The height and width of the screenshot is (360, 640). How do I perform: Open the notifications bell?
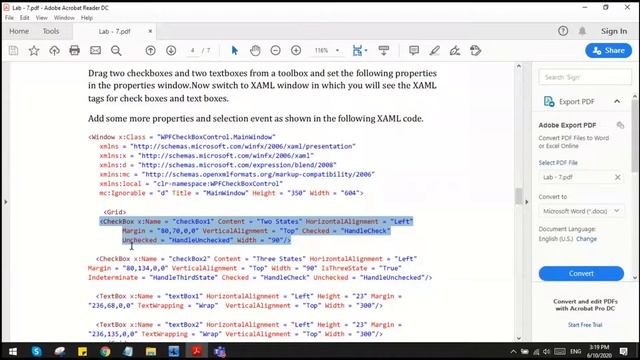(582, 31)
